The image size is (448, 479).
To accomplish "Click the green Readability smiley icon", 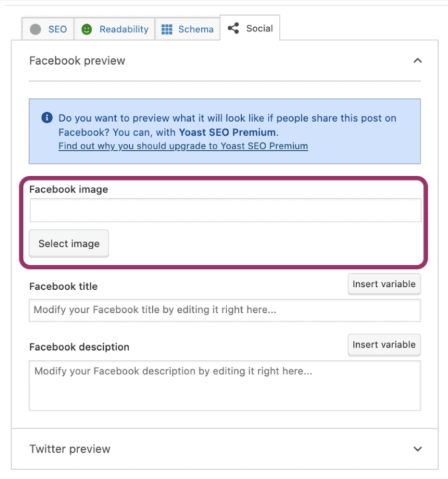I will pyautogui.click(x=87, y=29).
